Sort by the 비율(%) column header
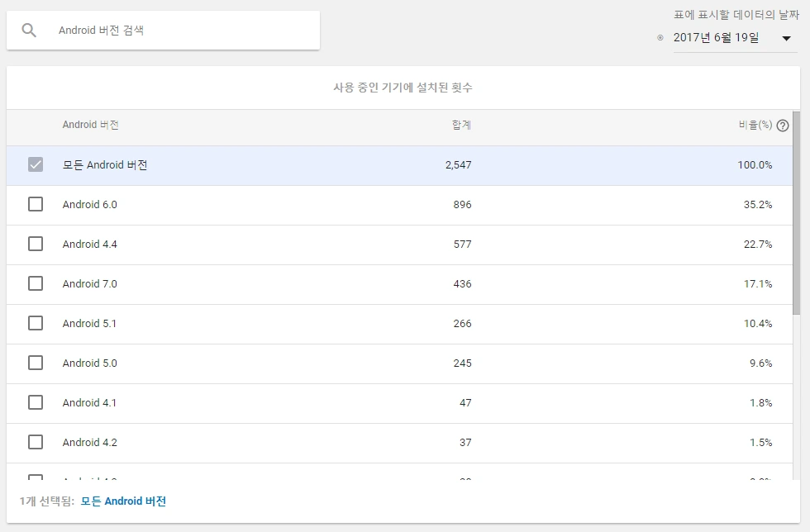This screenshot has height=532, width=810. click(x=755, y=125)
